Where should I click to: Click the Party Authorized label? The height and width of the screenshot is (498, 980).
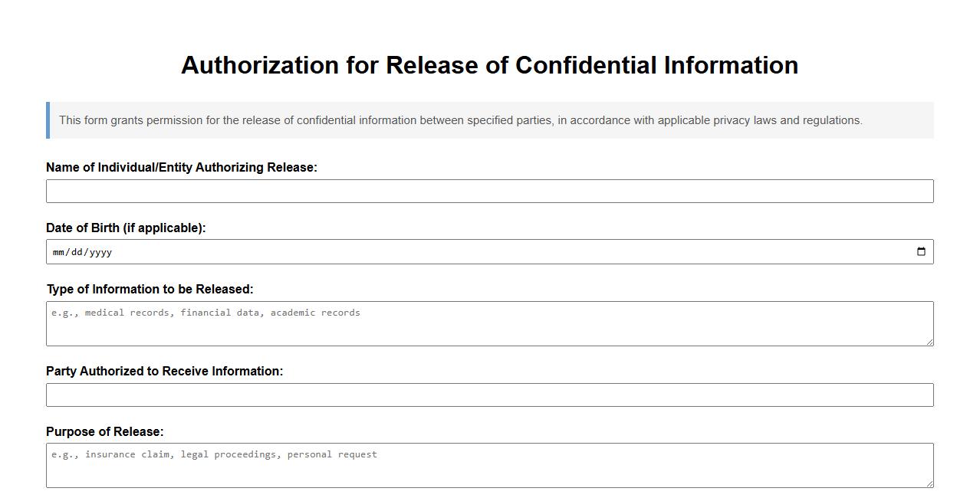pyautogui.click(x=166, y=371)
